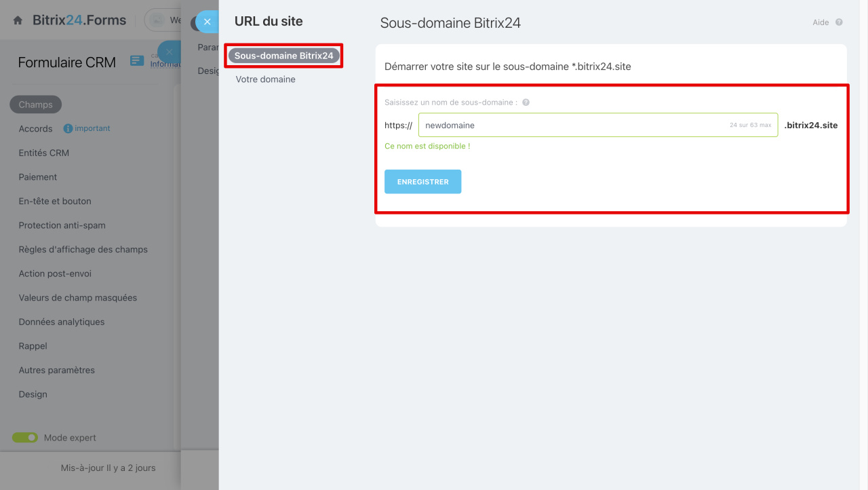Click the subdomain name input field
This screenshot has width=868, height=490.
coord(598,125)
